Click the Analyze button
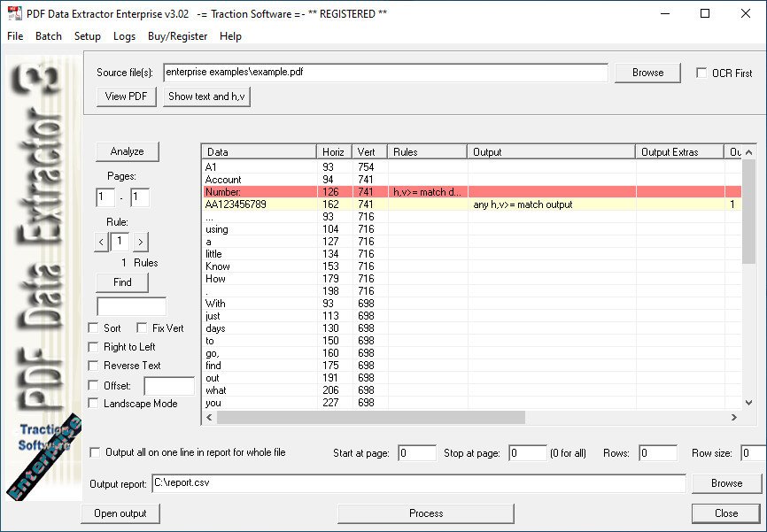Viewport: 767px width, 532px height. 127,150
